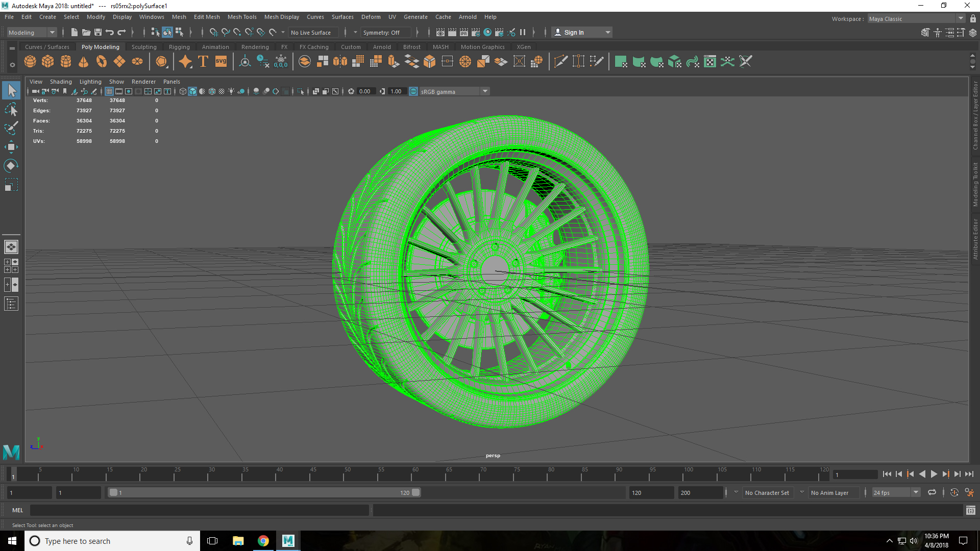
Task: Create a polygon torus from the shelf
Action: click(102, 62)
